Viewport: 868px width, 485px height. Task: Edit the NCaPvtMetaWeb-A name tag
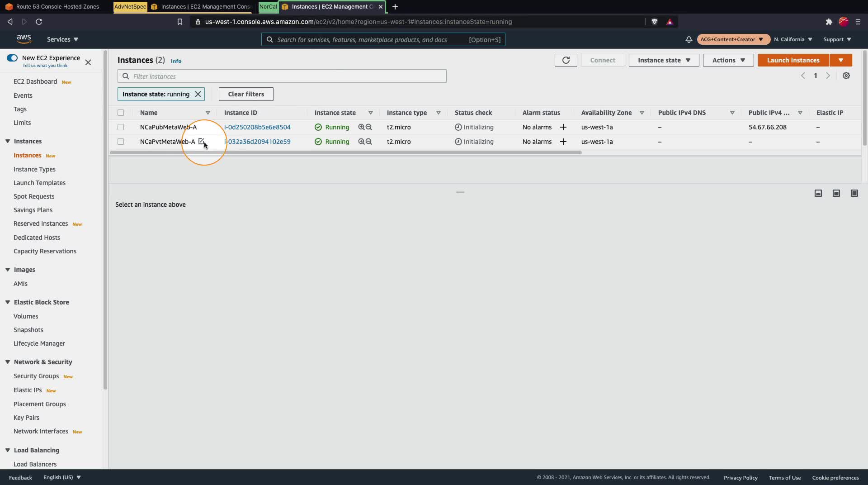coord(201,141)
